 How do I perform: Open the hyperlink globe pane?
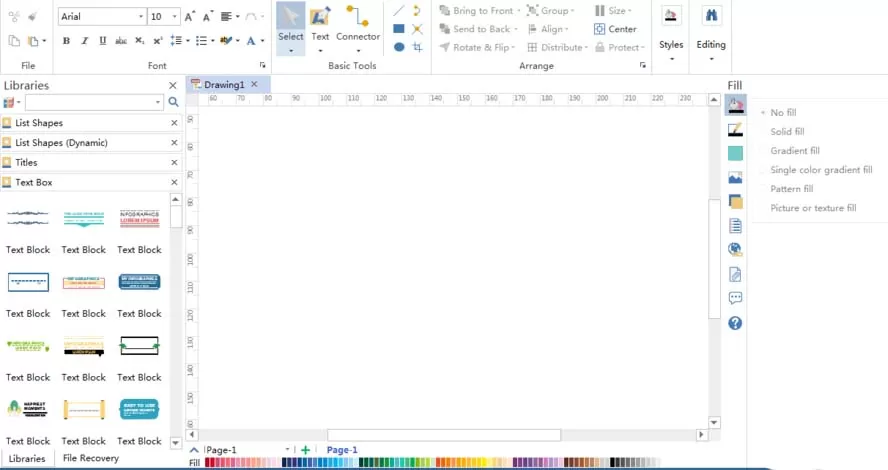pos(735,249)
